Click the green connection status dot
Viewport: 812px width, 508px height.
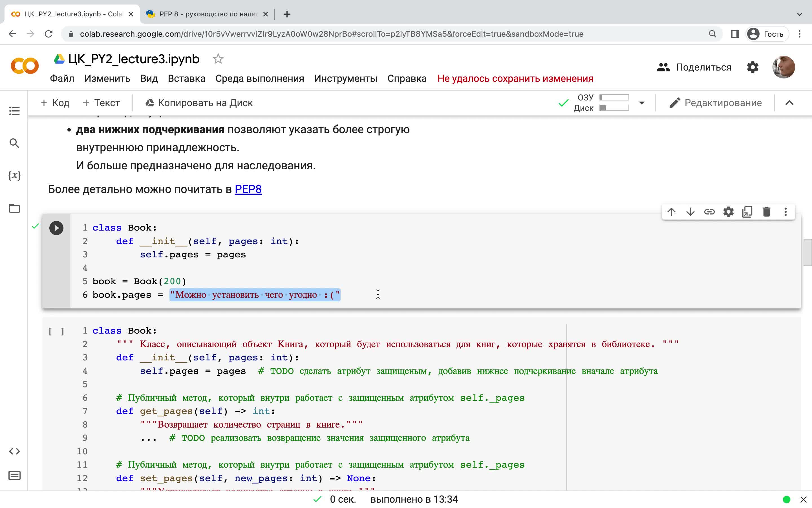coord(786,500)
